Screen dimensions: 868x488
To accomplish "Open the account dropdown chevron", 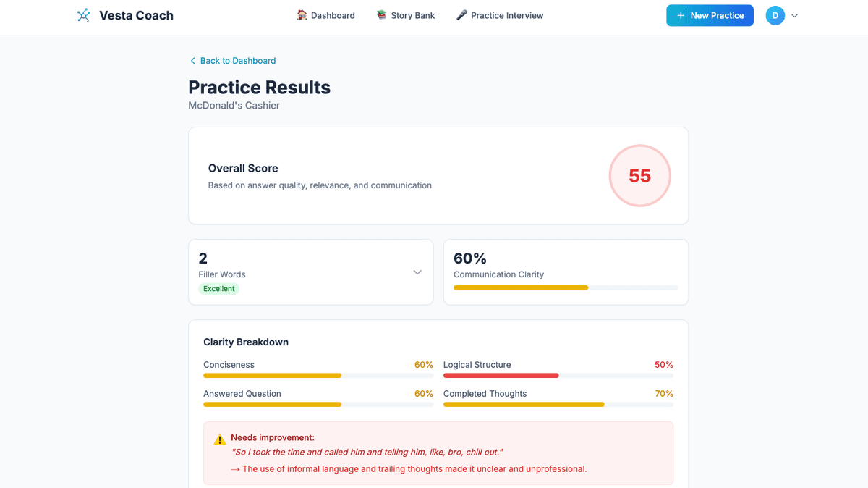I will coord(793,15).
